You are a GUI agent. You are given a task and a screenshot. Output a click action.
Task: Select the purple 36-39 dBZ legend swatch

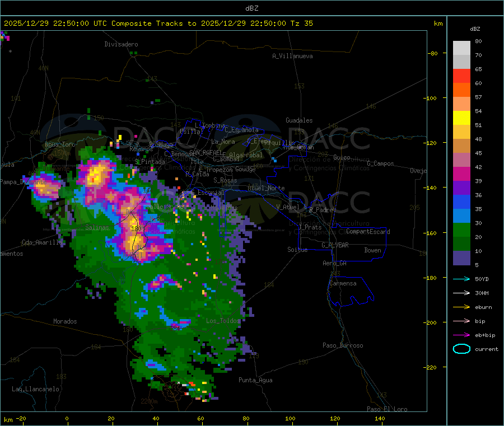coord(461,188)
